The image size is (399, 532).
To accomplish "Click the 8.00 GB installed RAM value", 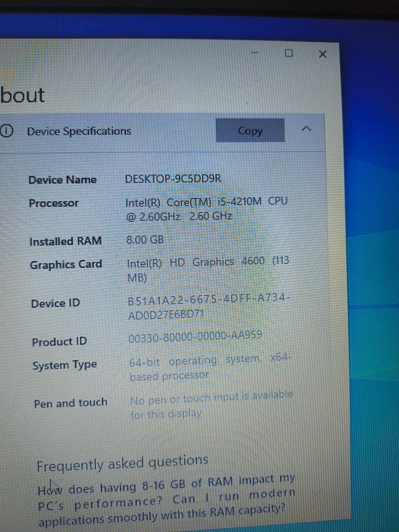I will click(145, 240).
